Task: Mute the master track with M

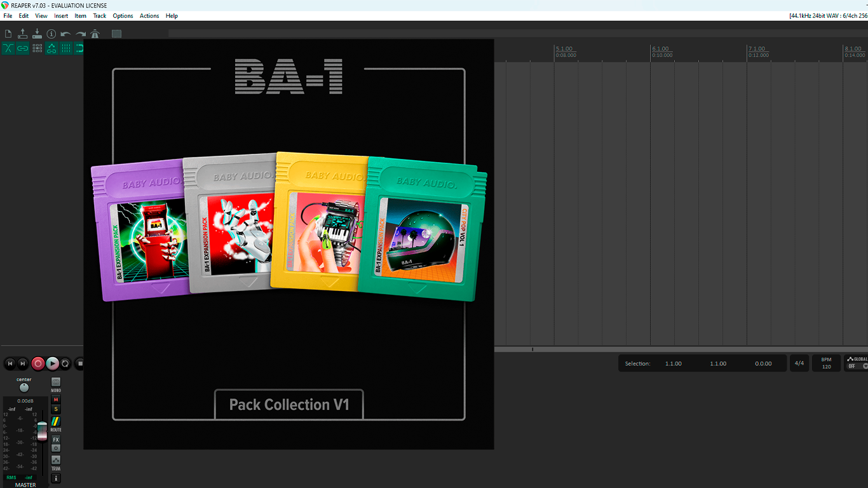Action: point(56,400)
